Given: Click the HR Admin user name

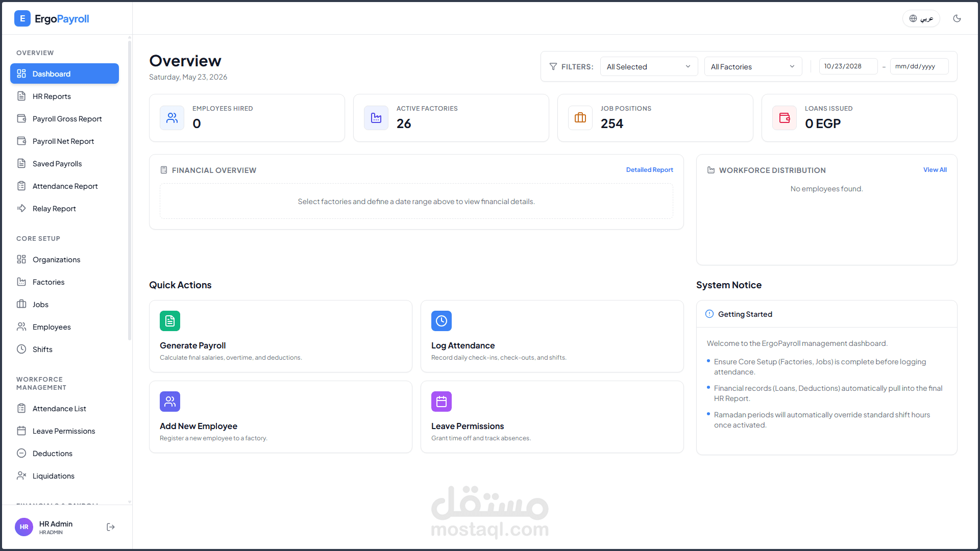Looking at the screenshot, I should (x=56, y=524).
